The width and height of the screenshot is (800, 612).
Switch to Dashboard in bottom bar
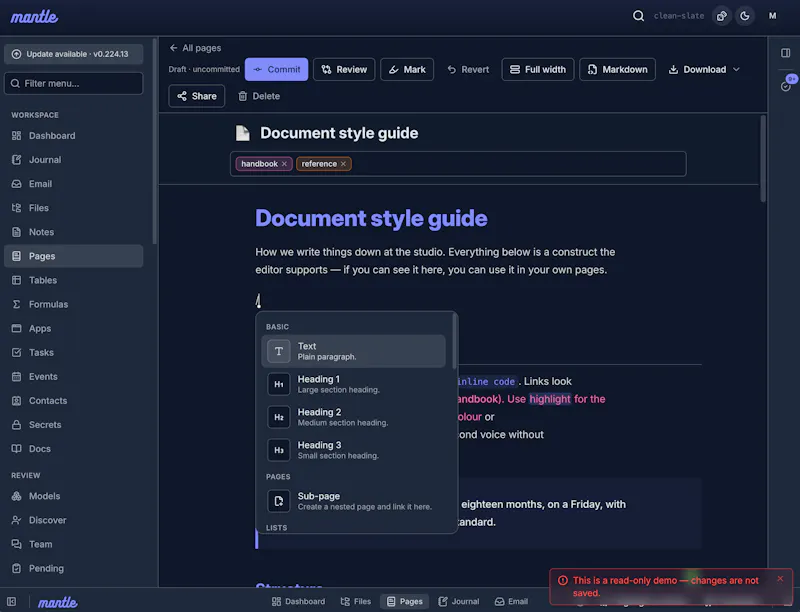298,602
